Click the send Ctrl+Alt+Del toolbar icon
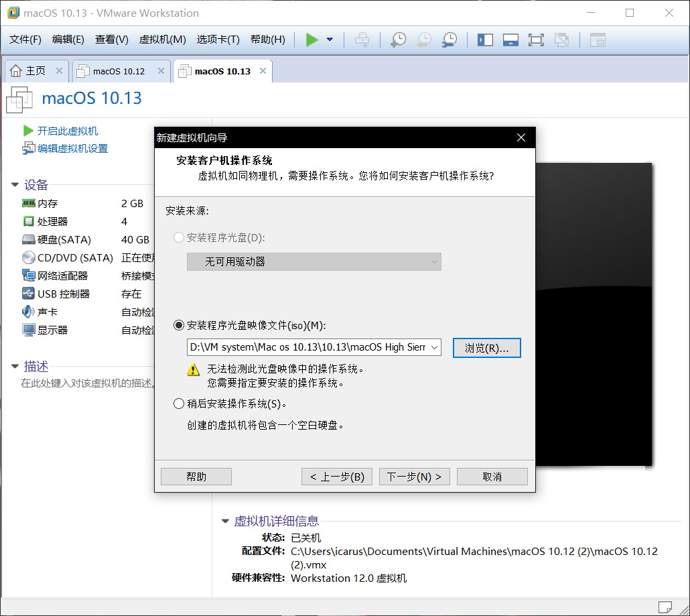Image resolution: width=690 pixels, height=616 pixels. pos(362,40)
